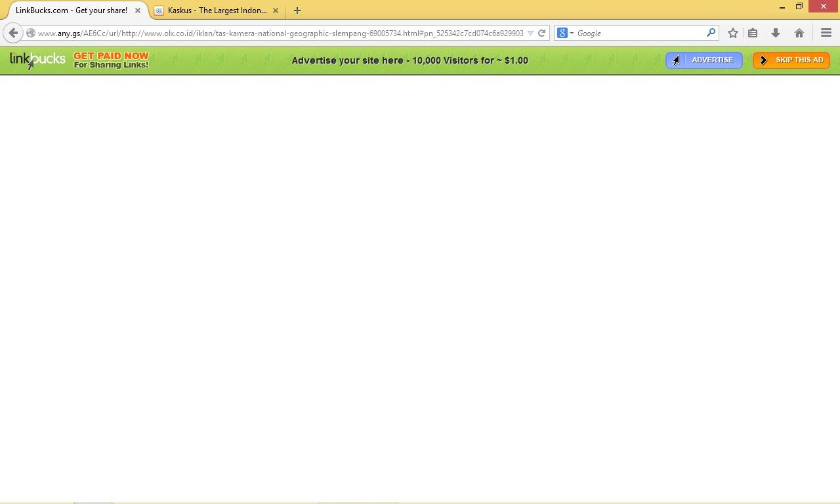Switch to the Kaskus tab
The image size is (840, 504).
click(217, 10)
